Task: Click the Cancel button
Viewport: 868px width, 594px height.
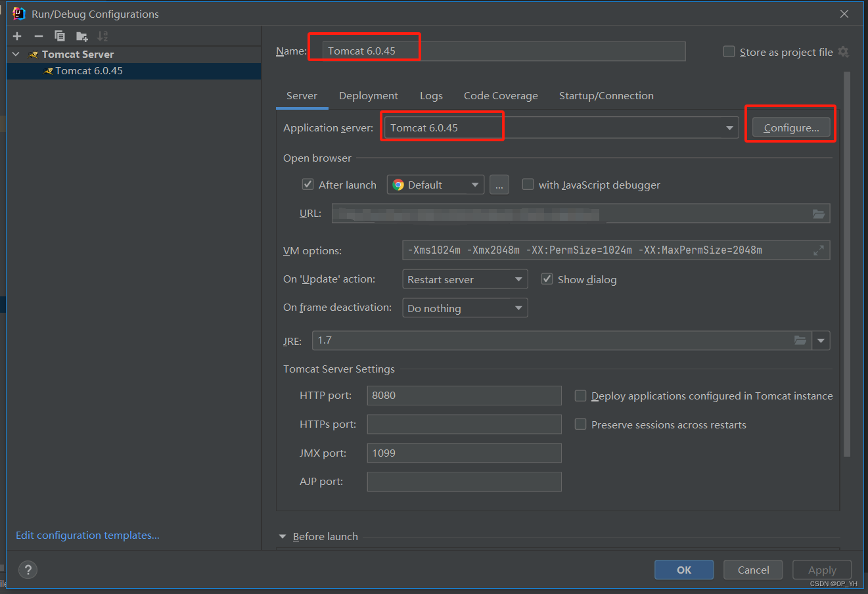Action: (x=753, y=570)
